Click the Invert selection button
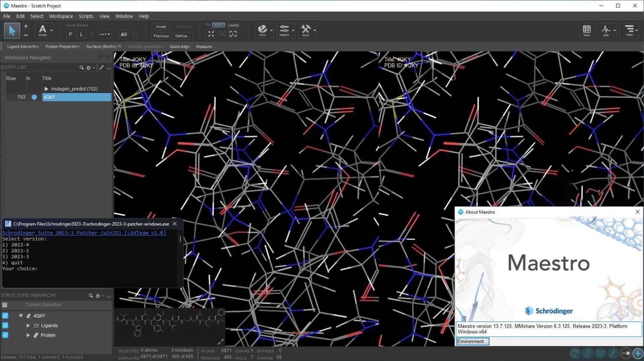 point(161,27)
